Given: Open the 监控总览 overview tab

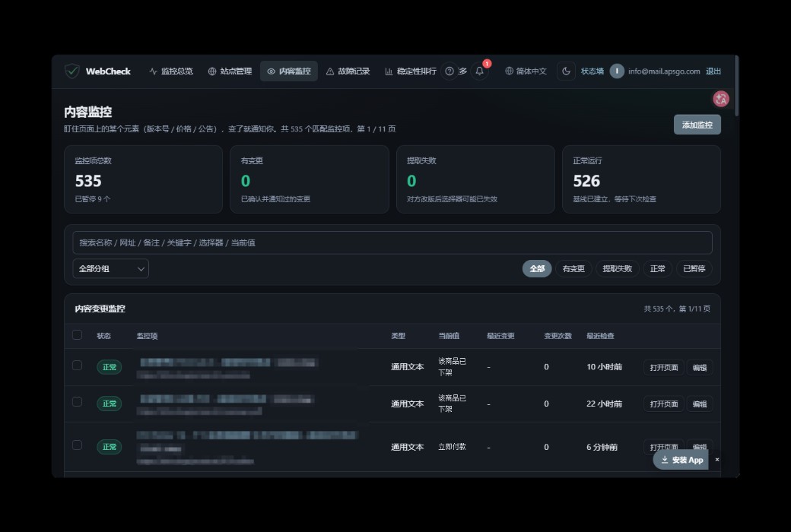Looking at the screenshot, I should pos(171,71).
